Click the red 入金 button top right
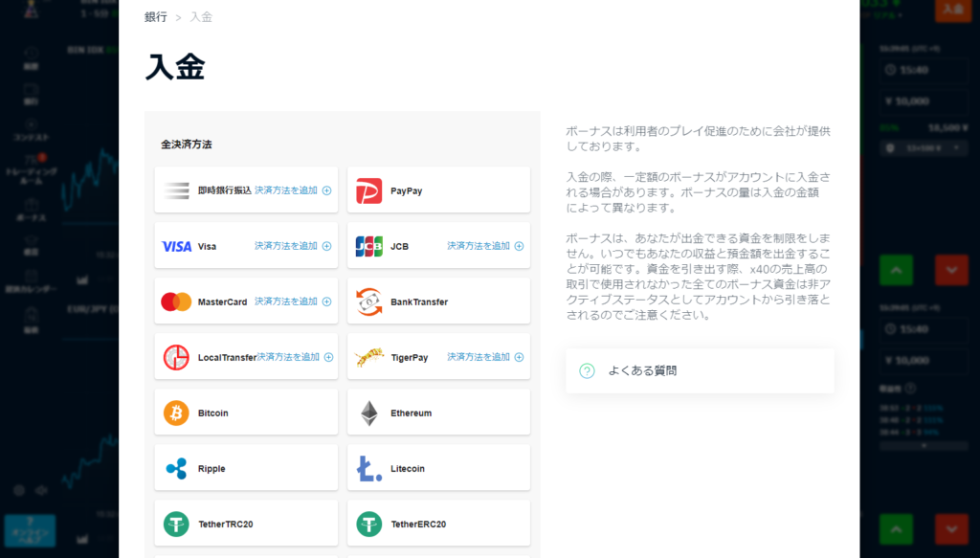980x558 pixels. (x=951, y=10)
